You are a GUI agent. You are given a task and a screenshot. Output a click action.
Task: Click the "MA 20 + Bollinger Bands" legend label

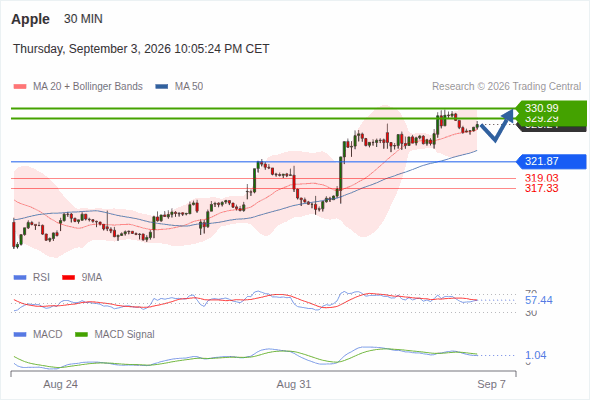coord(88,87)
